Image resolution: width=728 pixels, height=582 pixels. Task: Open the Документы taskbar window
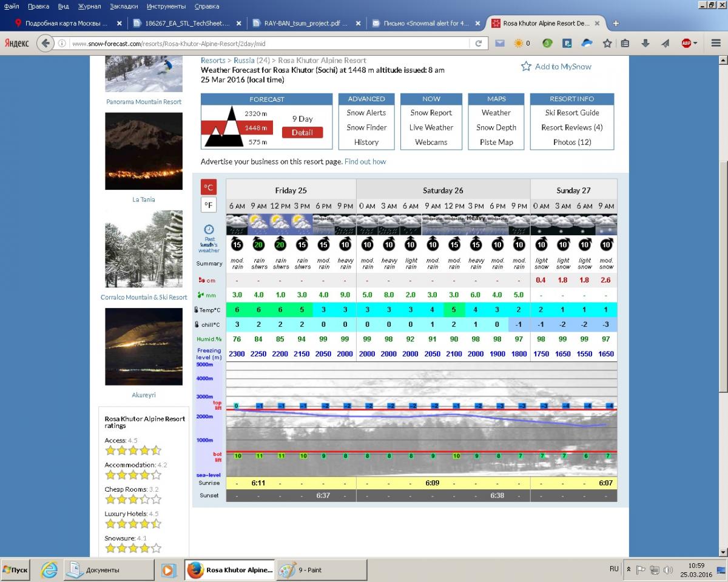tap(109, 570)
